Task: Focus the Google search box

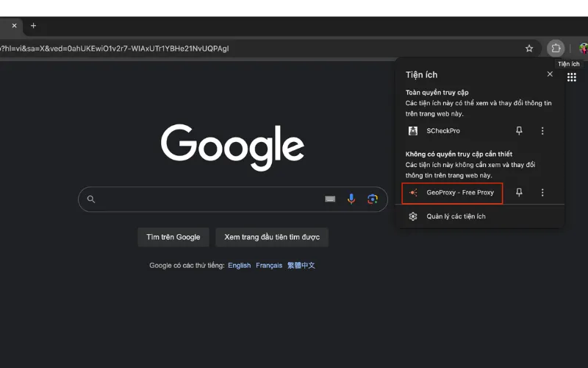Action: pyautogui.click(x=232, y=199)
